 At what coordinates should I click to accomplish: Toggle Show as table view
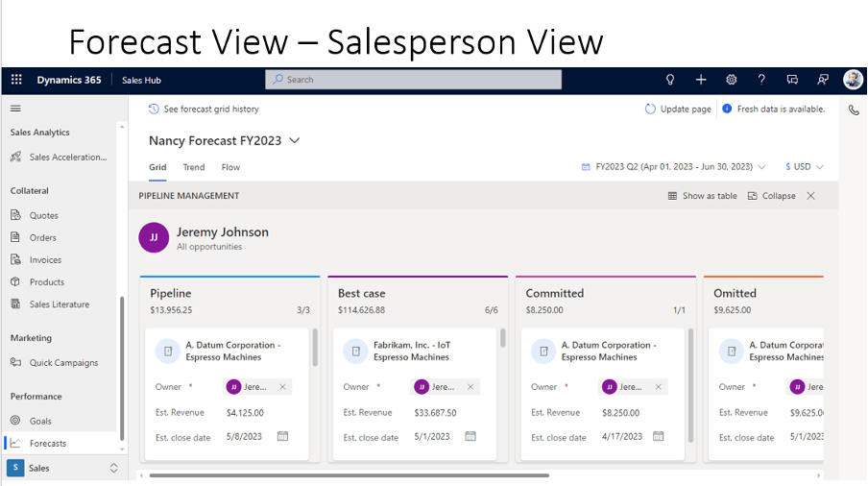703,196
